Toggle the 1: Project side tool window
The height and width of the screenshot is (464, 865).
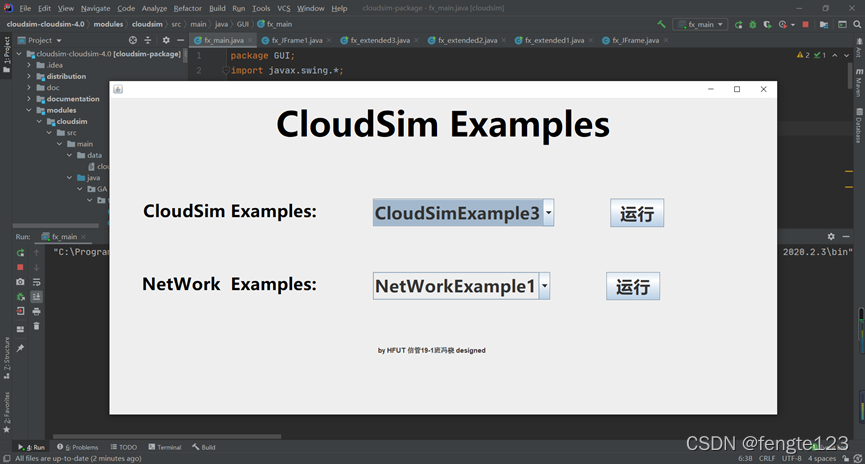tap(7, 55)
